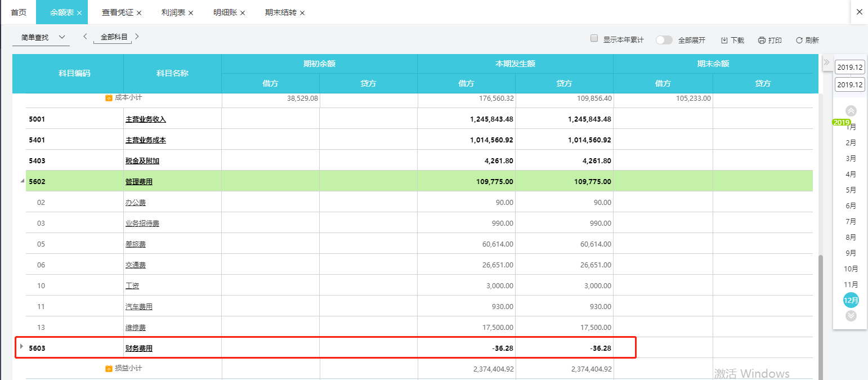868x380 pixels.
Task: Select 9月 in the month timeline
Action: pyautogui.click(x=851, y=253)
